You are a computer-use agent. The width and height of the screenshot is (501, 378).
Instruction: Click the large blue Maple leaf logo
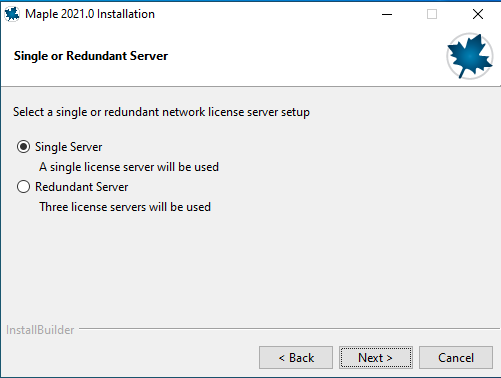point(470,56)
